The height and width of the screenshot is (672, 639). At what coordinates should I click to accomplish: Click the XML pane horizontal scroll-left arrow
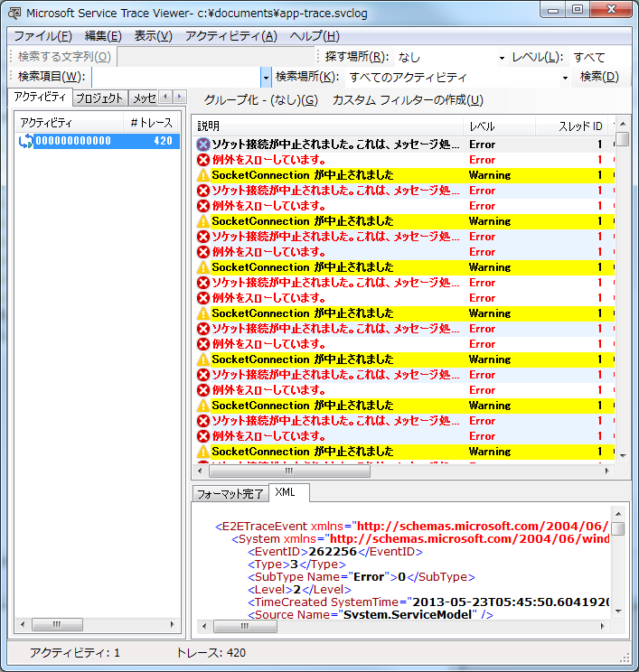pos(203,626)
